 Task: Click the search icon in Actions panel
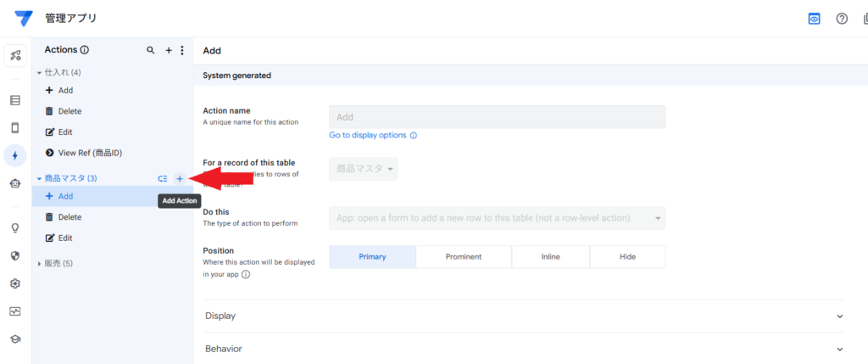coord(151,51)
